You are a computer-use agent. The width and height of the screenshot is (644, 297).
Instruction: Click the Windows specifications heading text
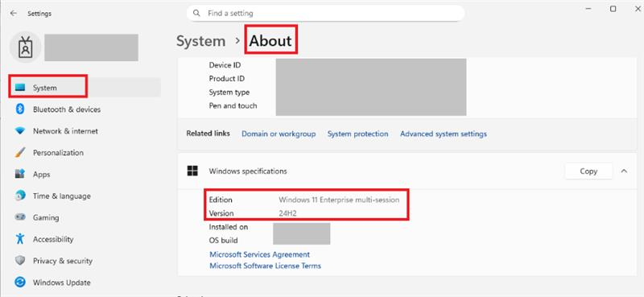pos(248,171)
